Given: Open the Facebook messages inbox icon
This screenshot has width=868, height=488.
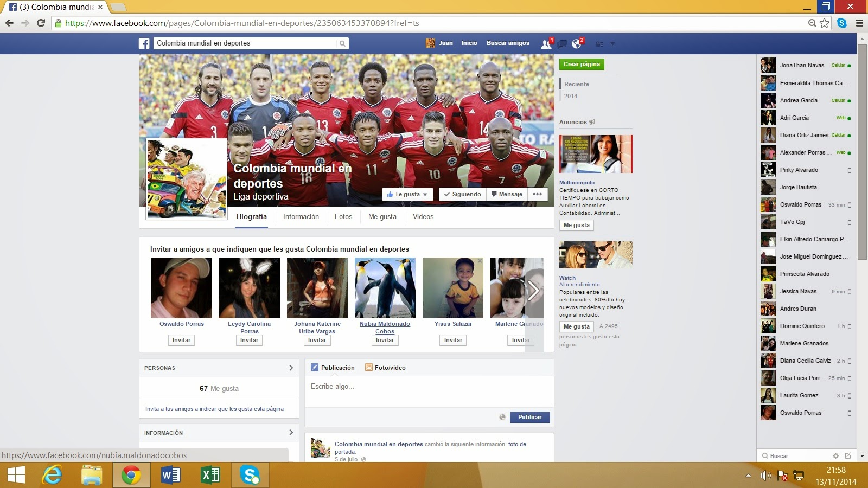Looking at the screenshot, I should pos(561,43).
